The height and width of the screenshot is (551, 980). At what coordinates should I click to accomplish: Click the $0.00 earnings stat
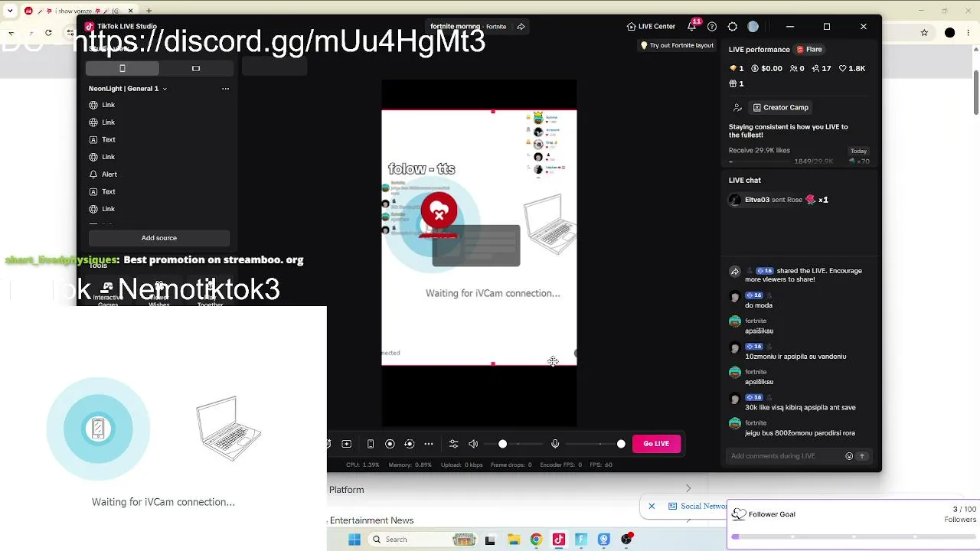tap(766, 69)
